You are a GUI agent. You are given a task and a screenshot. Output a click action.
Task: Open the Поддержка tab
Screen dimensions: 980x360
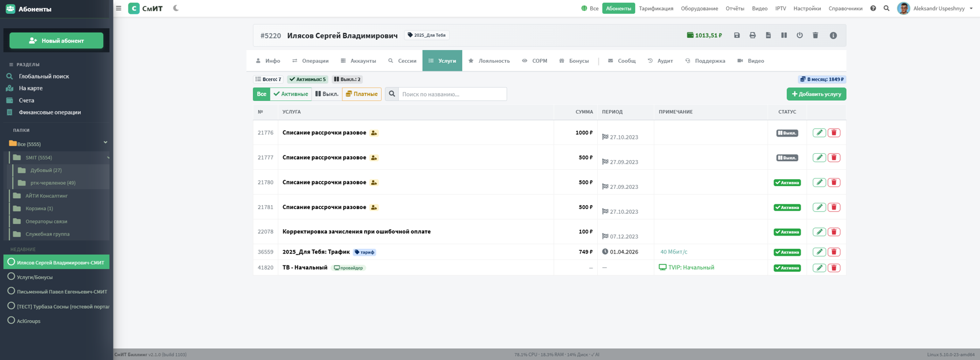705,60
